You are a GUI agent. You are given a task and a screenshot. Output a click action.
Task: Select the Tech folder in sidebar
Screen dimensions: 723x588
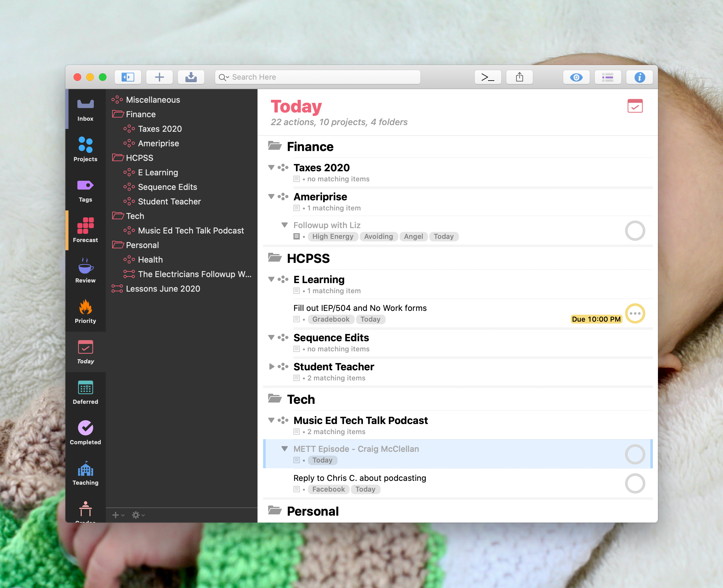182,216
